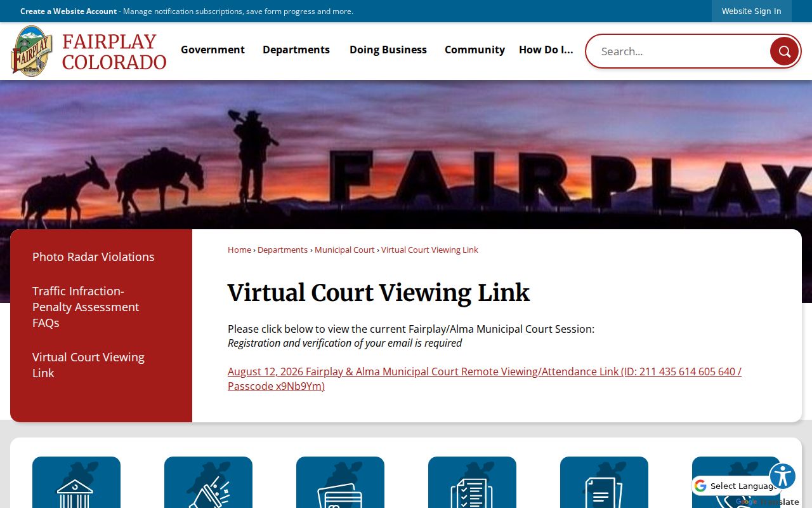Go to Home breadcrumb
812x508 pixels.
click(239, 250)
